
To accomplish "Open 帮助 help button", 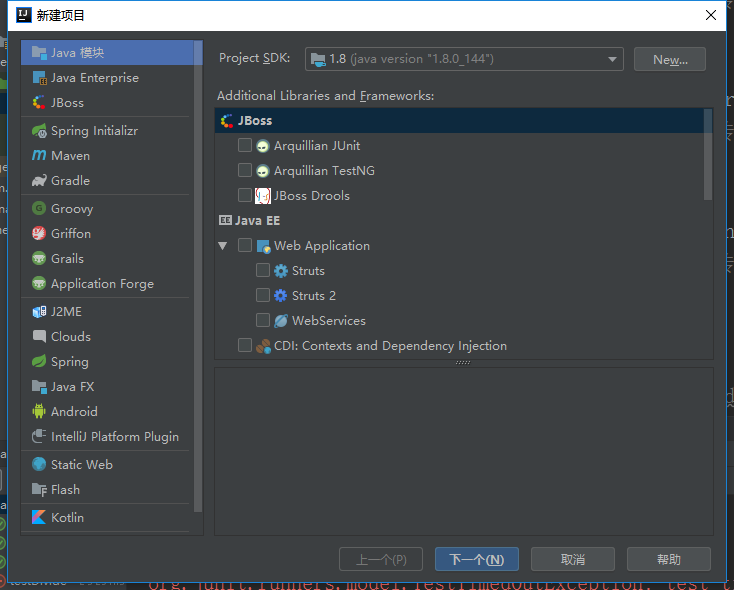I will click(x=668, y=559).
